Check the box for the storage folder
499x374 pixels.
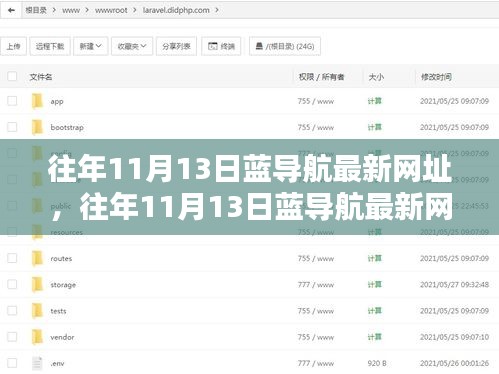[12, 284]
